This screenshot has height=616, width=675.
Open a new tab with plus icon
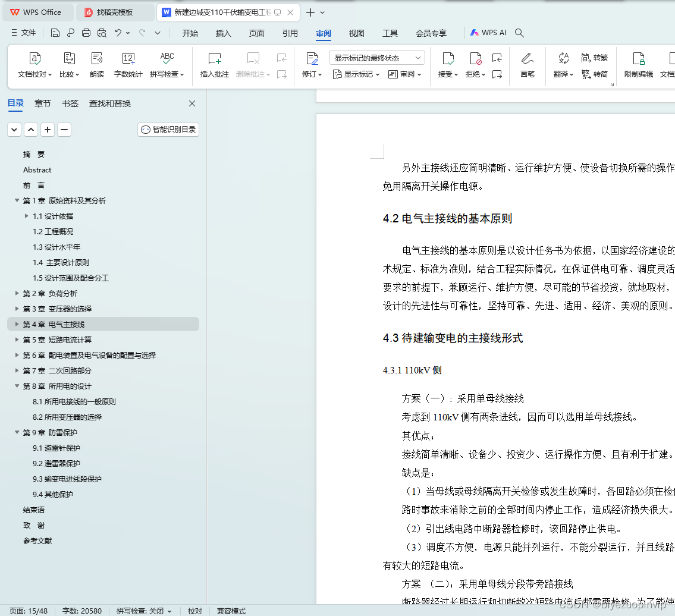tap(310, 12)
